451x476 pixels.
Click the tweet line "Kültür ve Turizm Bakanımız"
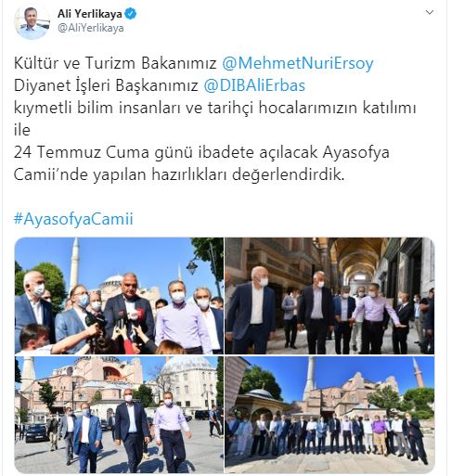115,63
